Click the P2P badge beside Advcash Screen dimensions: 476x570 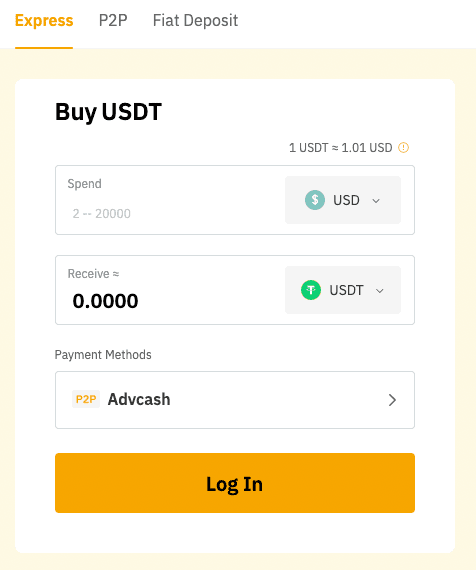click(x=86, y=399)
